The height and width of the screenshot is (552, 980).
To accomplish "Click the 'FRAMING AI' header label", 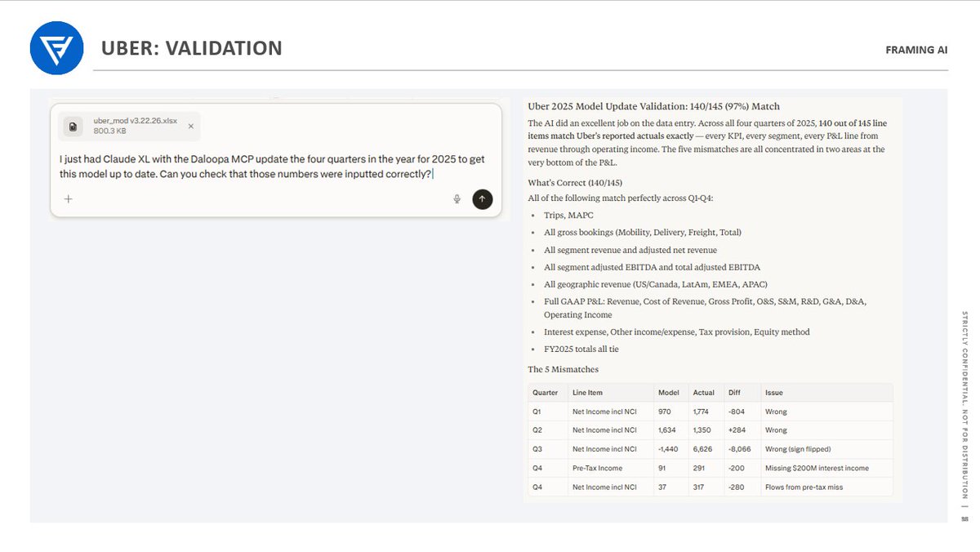I will pyautogui.click(x=916, y=50).
